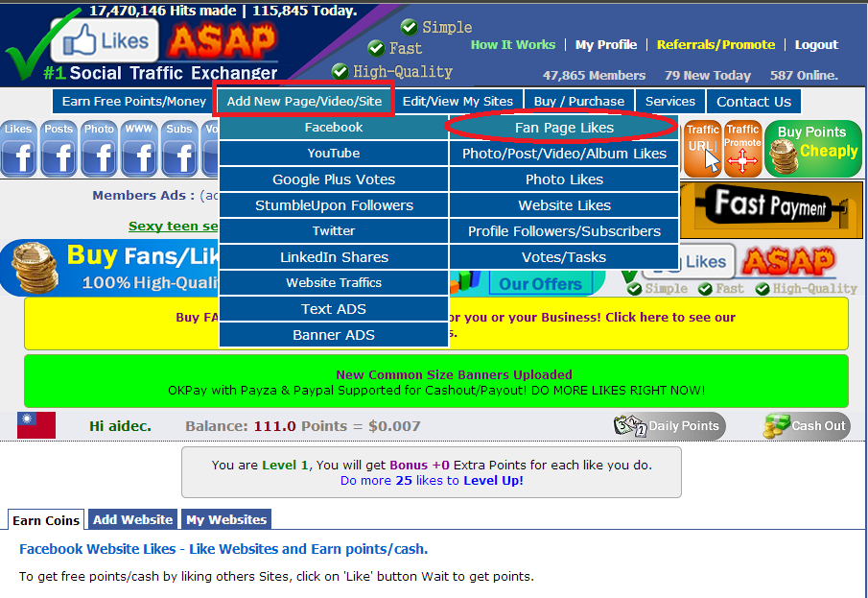Click the Balance 111.0 Points text

click(303, 426)
